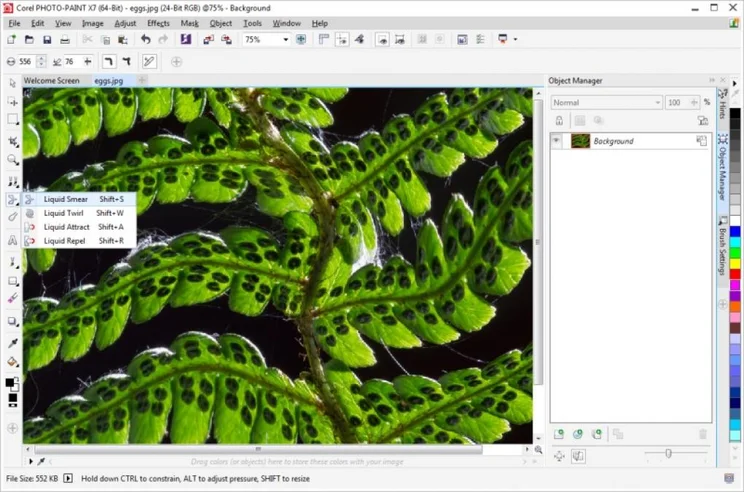
Task: Toggle the lock transparency icon in Object Manager
Action: [x=559, y=121]
